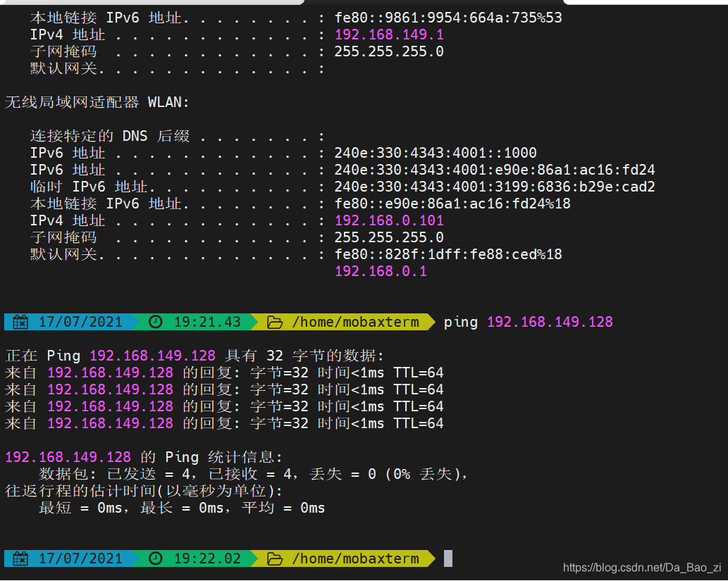Click the gateway address fe80::828f:1dff:fe88:ced%18
This screenshot has height=581, width=728.
point(448,254)
